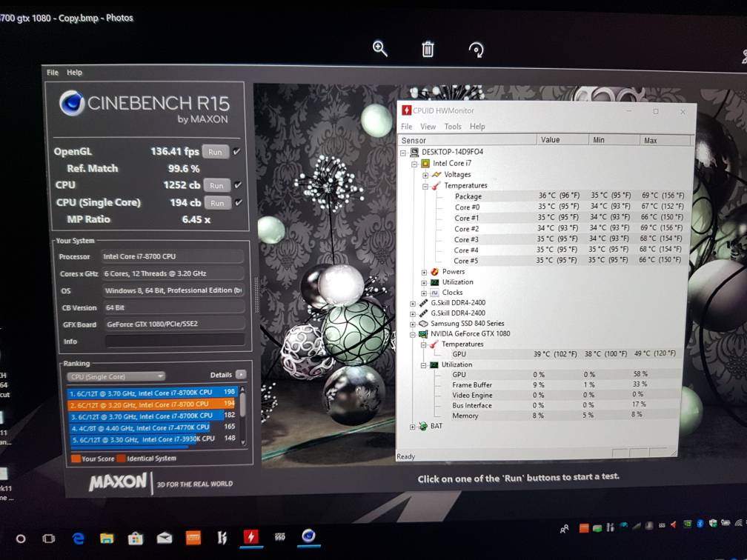Switch to HWMonitor red taskbar icon
Viewport: 747px width, 560px height.
(x=251, y=537)
